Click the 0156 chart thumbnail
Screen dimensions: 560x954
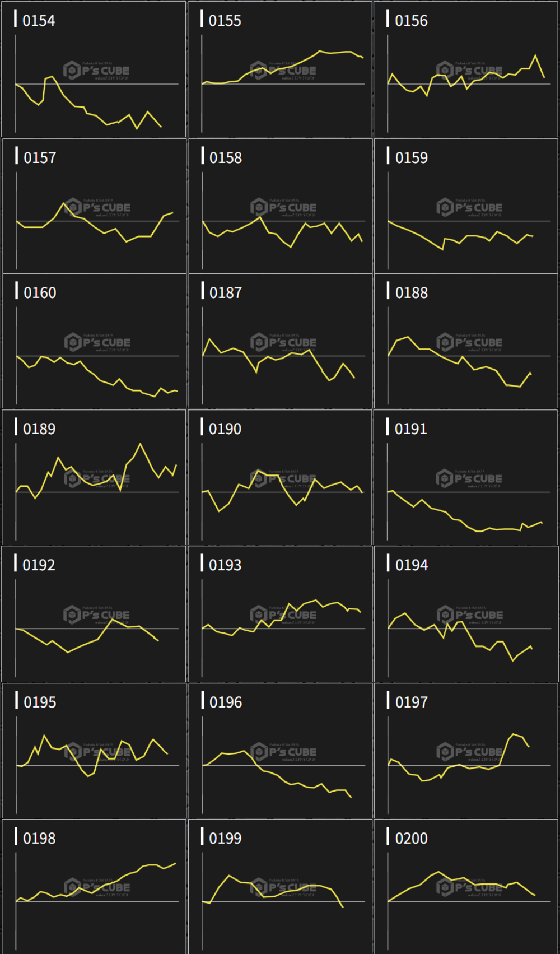coord(466,70)
